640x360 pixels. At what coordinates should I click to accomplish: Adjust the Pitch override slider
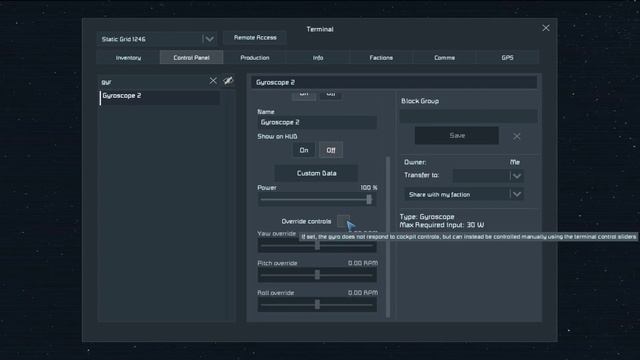(x=317, y=275)
